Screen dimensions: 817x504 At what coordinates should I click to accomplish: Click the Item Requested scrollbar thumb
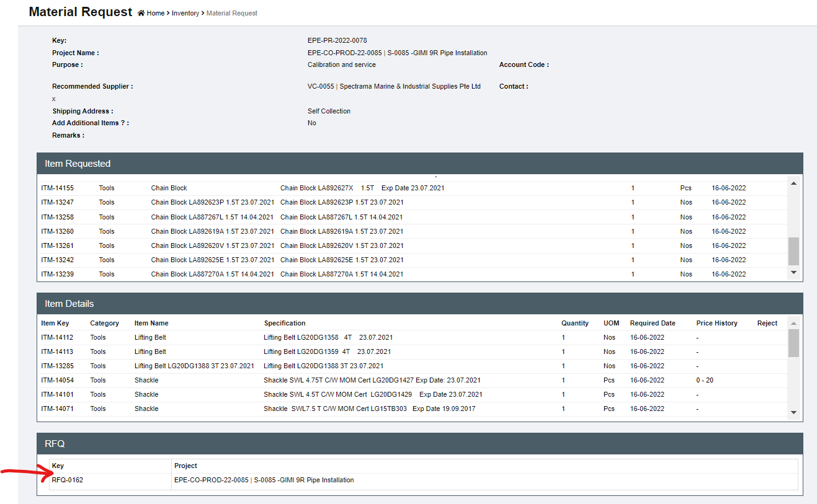(793, 251)
